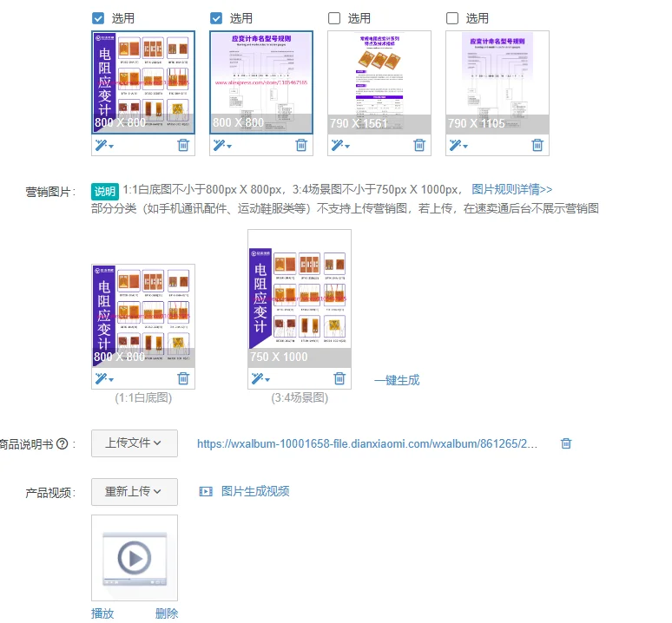Delete the first 800 X 800 product image
The height and width of the screenshot is (623, 672).
(x=183, y=145)
